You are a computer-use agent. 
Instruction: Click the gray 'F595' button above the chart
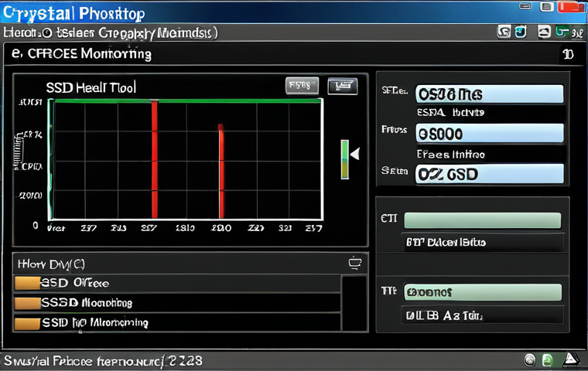[x=302, y=86]
